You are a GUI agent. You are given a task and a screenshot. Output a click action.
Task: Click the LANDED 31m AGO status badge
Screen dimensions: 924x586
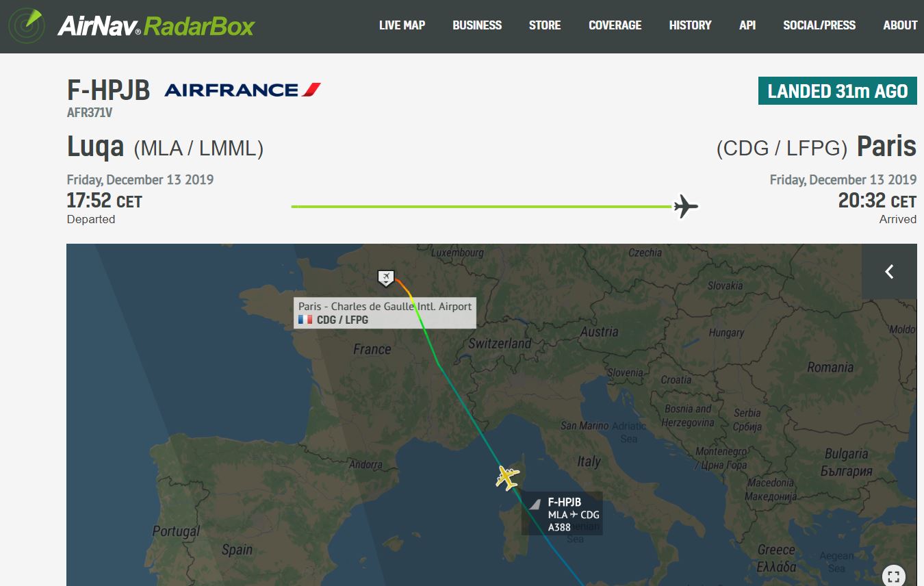(838, 91)
